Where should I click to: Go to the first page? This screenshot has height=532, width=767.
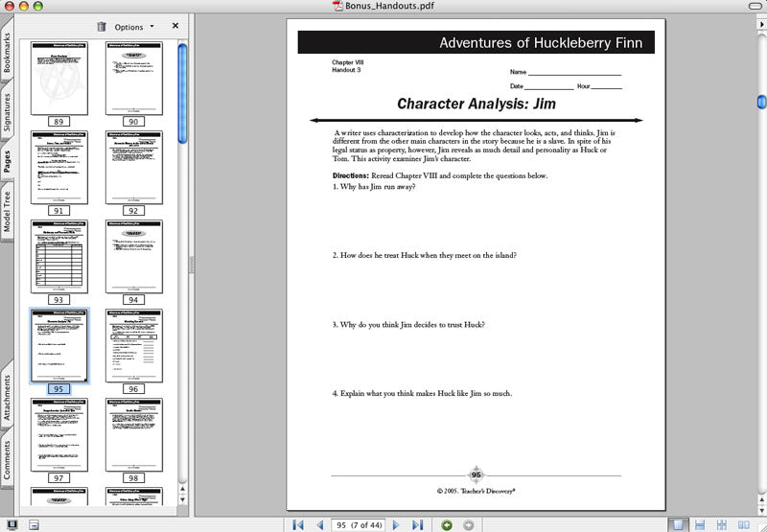(297, 525)
